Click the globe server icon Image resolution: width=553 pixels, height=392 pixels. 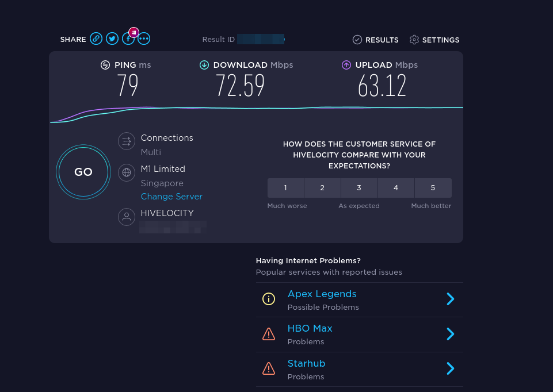tap(127, 172)
